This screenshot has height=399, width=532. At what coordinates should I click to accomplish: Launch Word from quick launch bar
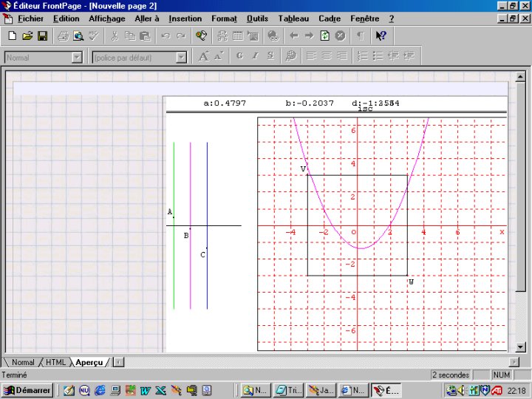(x=146, y=391)
